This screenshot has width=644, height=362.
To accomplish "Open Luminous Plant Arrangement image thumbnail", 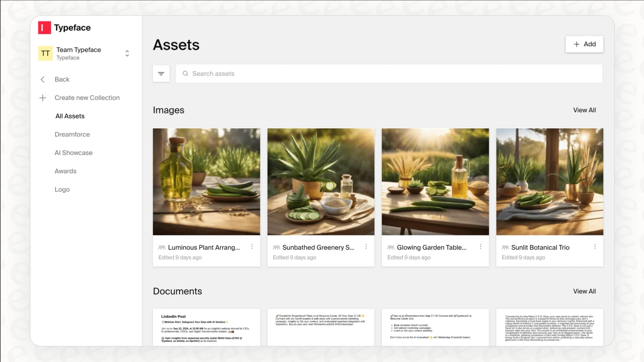I will 206,182.
